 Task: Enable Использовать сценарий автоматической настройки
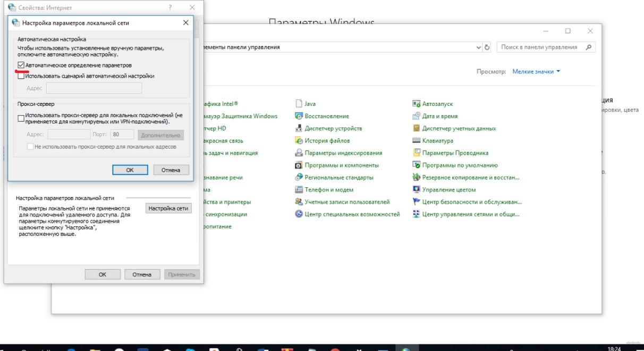pos(21,76)
